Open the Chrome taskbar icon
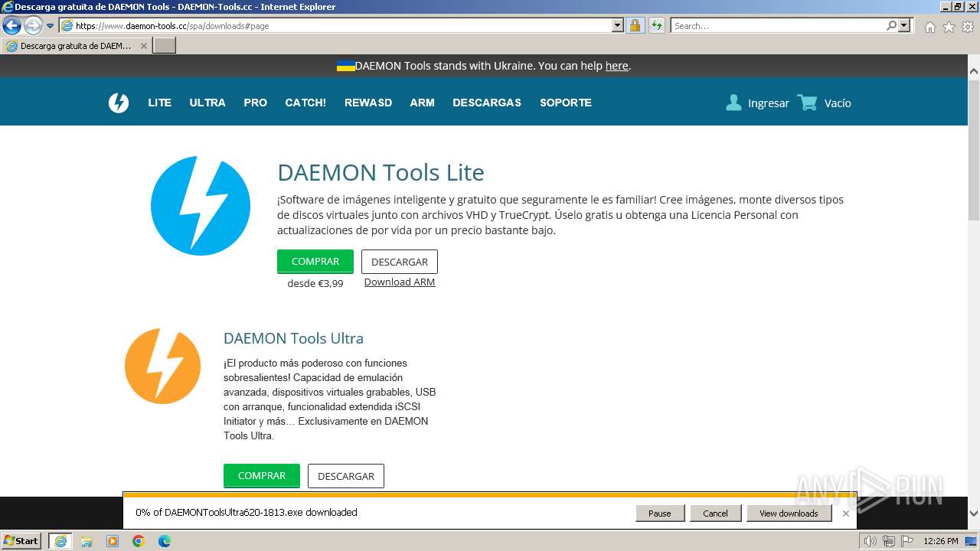Screen dimensions: 980x551 pos(139,541)
